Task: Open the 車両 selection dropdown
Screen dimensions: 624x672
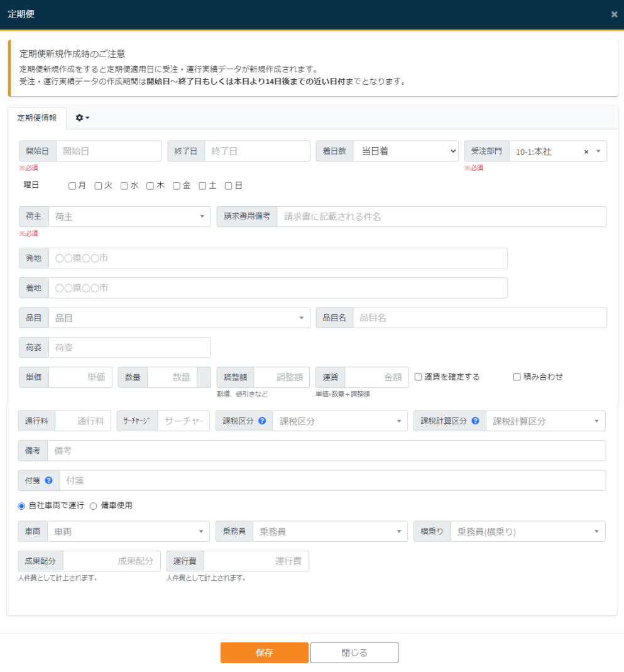Action: (x=129, y=531)
